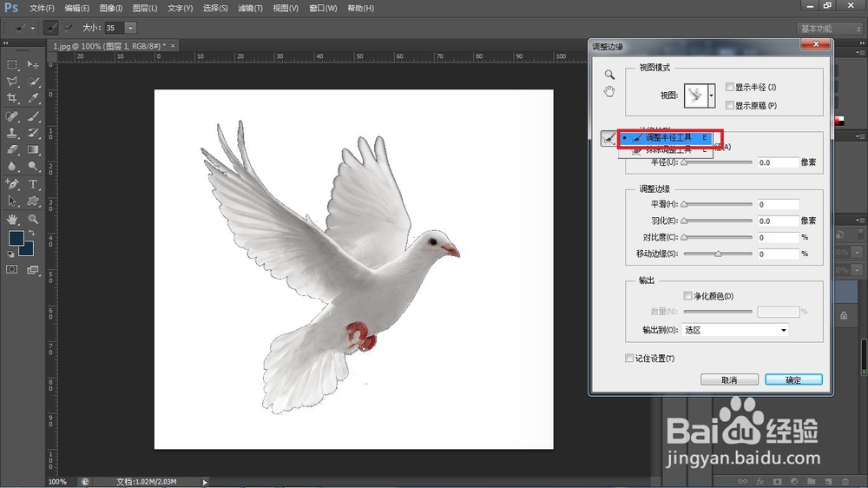
Task: Select the Horizontal Type tool
Action: [33, 184]
